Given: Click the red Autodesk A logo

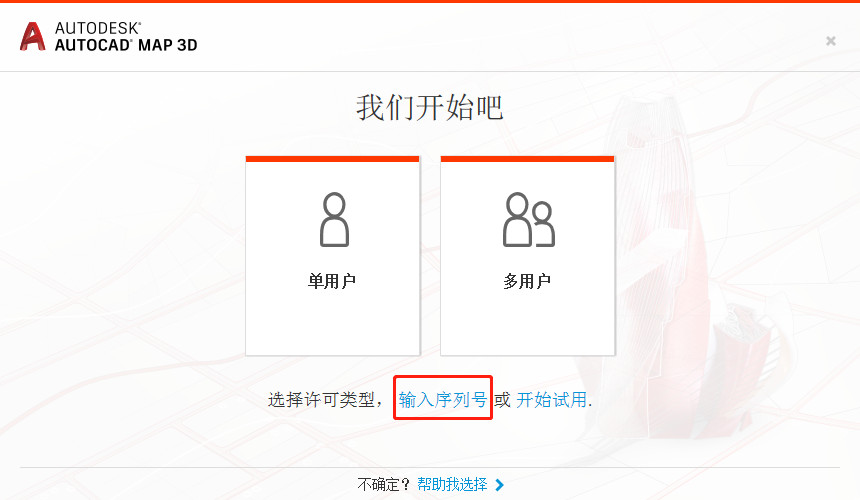Looking at the screenshot, I should coord(32,37).
